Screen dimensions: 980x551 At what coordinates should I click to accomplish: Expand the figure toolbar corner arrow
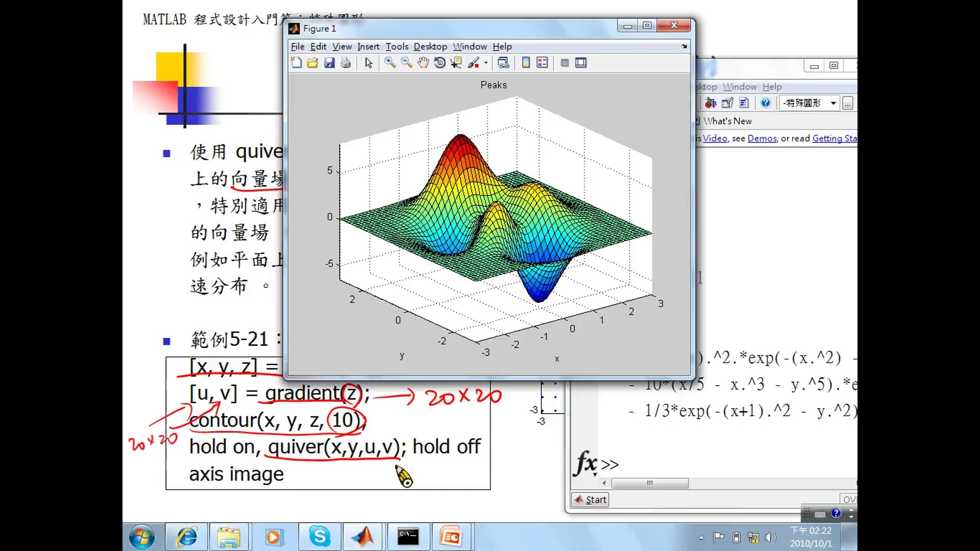point(684,46)
